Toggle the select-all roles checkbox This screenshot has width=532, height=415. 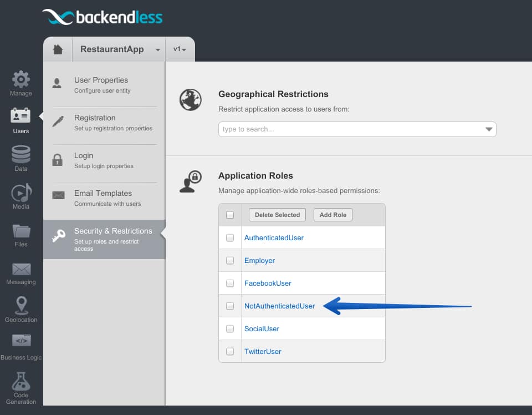(x=230, y=215)
